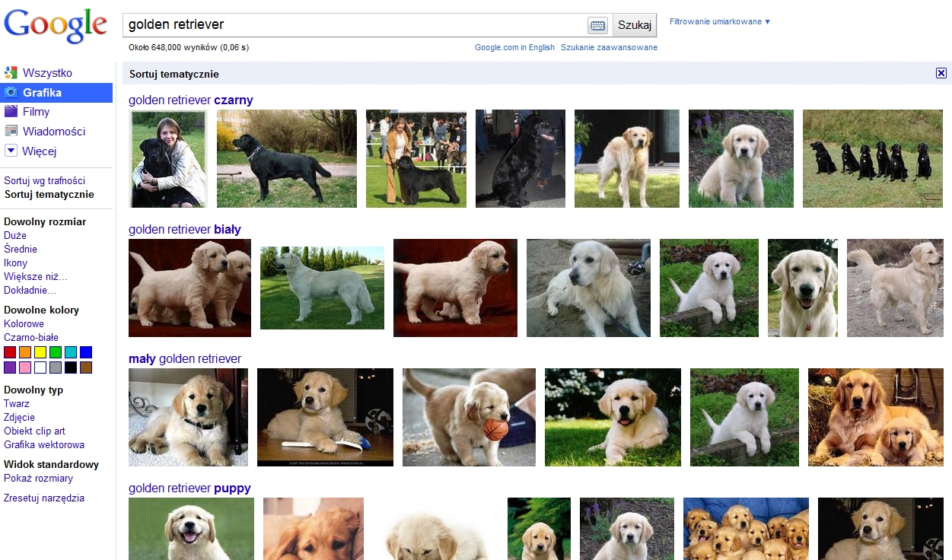Image resolution: width=952 pixels, height=560 pixels.
Task: Pick the green color swatch
Action: [x=56, y=352]
